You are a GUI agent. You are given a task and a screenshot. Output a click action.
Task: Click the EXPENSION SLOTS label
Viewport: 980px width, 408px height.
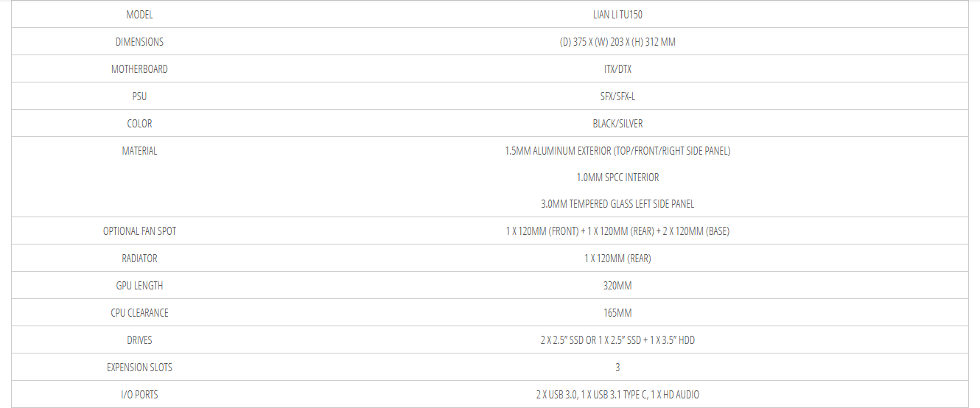point(139,367)
